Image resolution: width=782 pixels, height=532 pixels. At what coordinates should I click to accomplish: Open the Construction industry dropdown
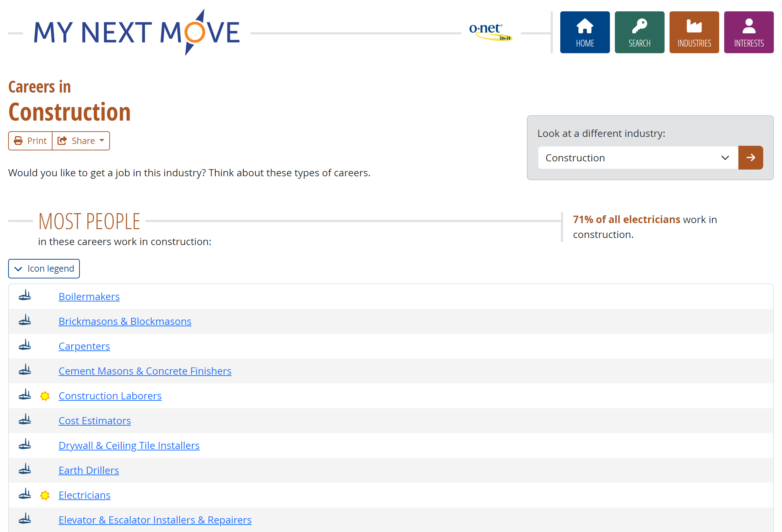638,158
